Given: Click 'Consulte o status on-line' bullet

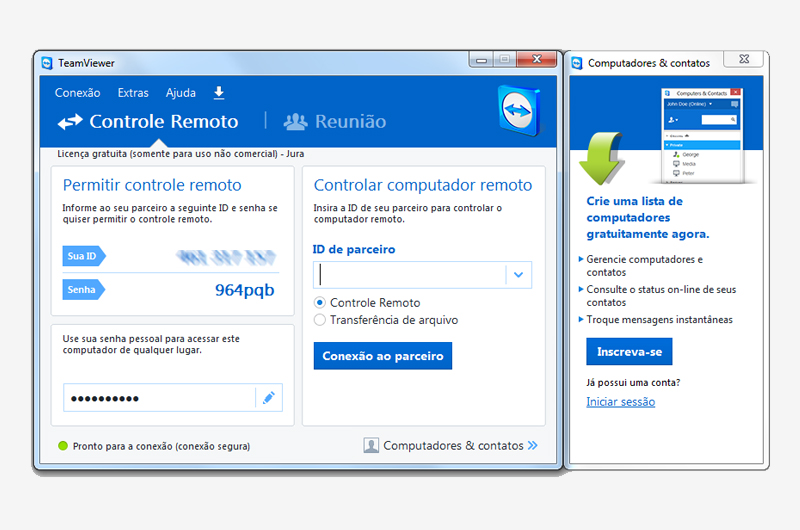Looking at the screenshot, I should click(x=661, y=295).
